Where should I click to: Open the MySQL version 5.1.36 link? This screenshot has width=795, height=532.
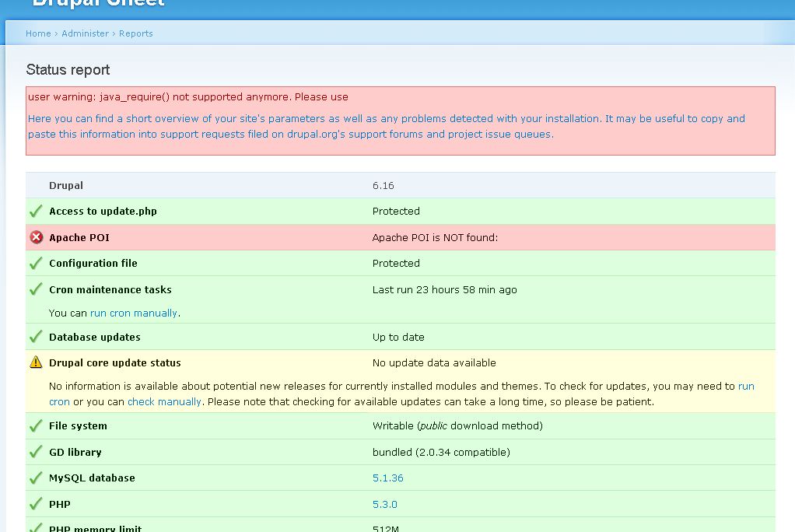coord(387,478)
